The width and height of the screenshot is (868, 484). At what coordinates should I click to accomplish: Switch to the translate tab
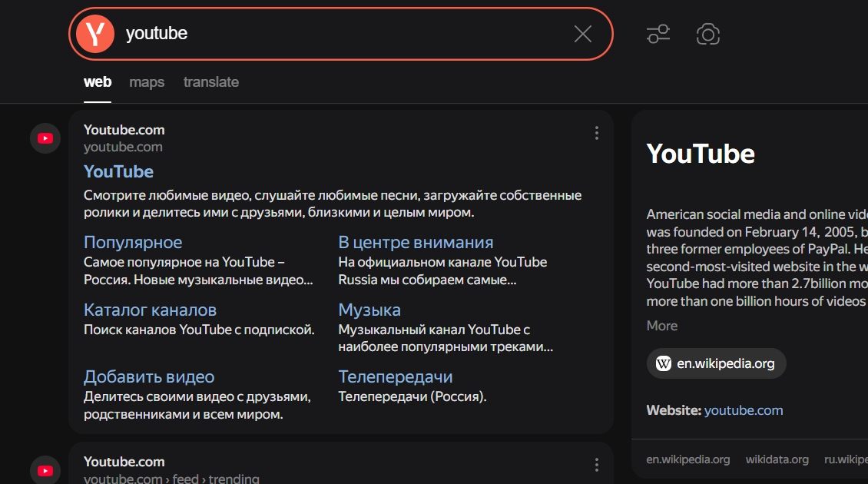pyautogui.click(x=211, y=82)
